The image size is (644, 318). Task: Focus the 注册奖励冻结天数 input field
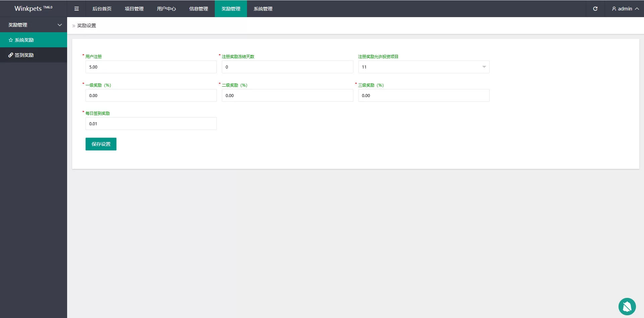pos(287,67)
